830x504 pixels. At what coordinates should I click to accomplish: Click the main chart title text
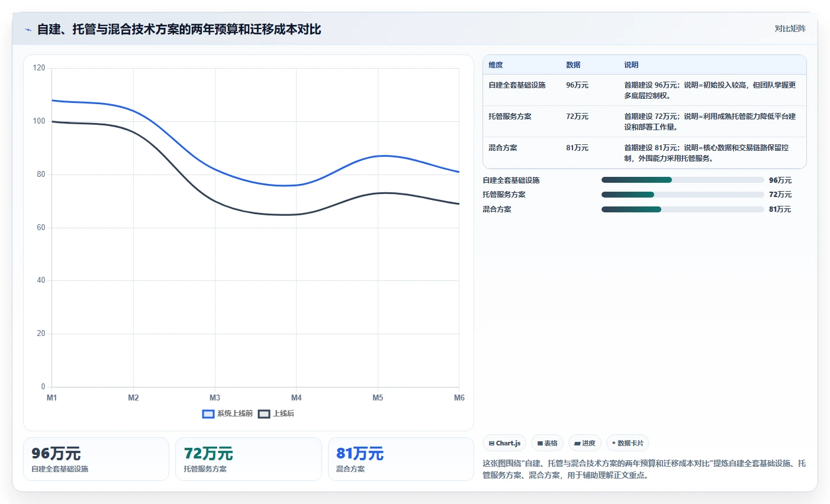point(179,30)
